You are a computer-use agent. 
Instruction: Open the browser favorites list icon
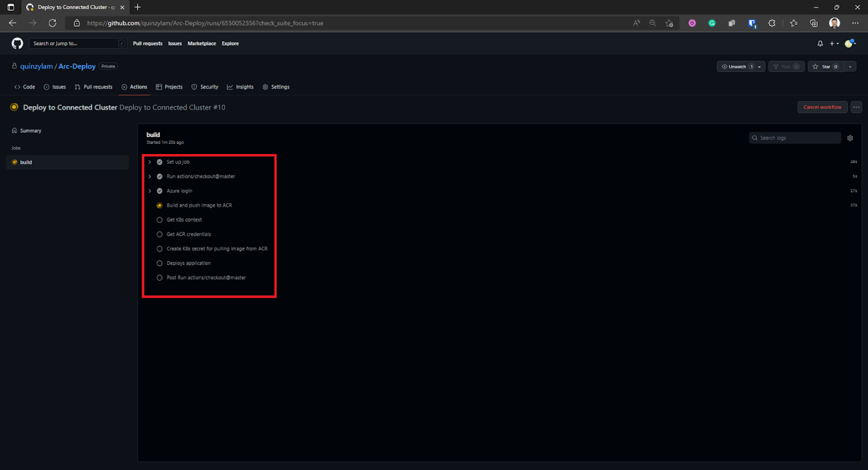coord(794,23)
